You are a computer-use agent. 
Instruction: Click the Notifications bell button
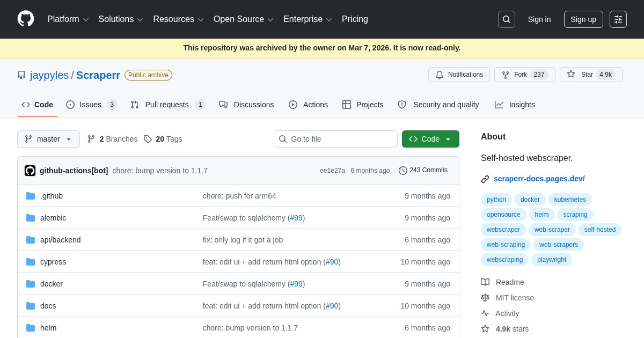459,75
